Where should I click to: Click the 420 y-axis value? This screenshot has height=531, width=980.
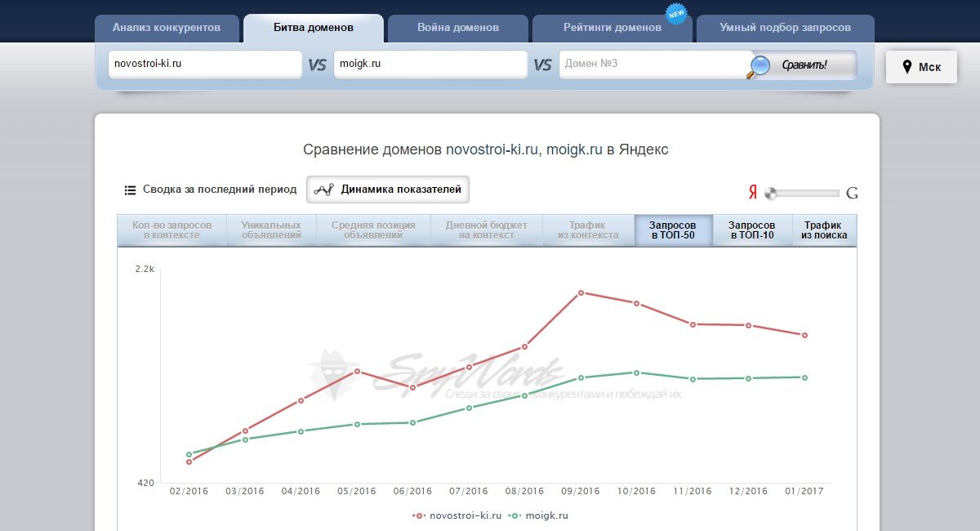pos(145,483)
